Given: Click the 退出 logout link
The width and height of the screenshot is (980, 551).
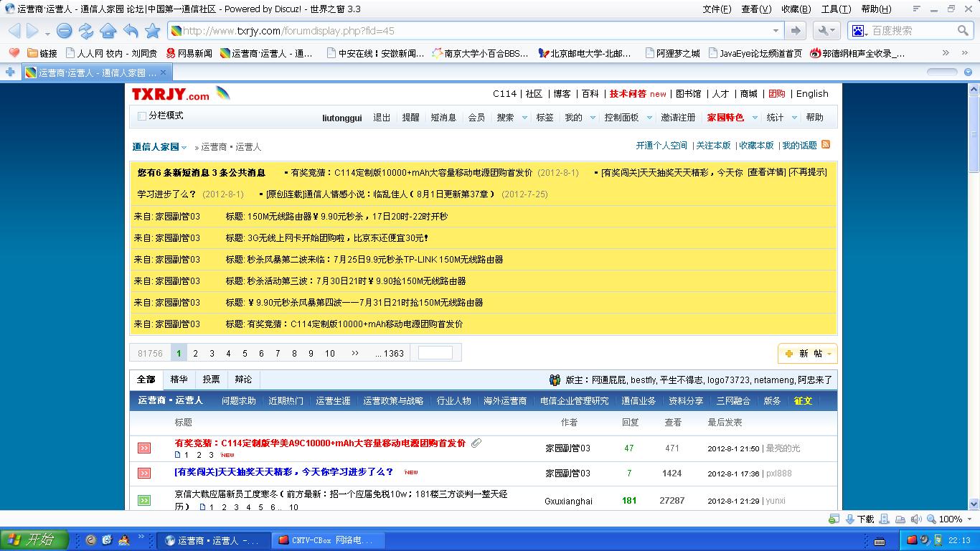Looking at the screenshot, I should point(382,118).
